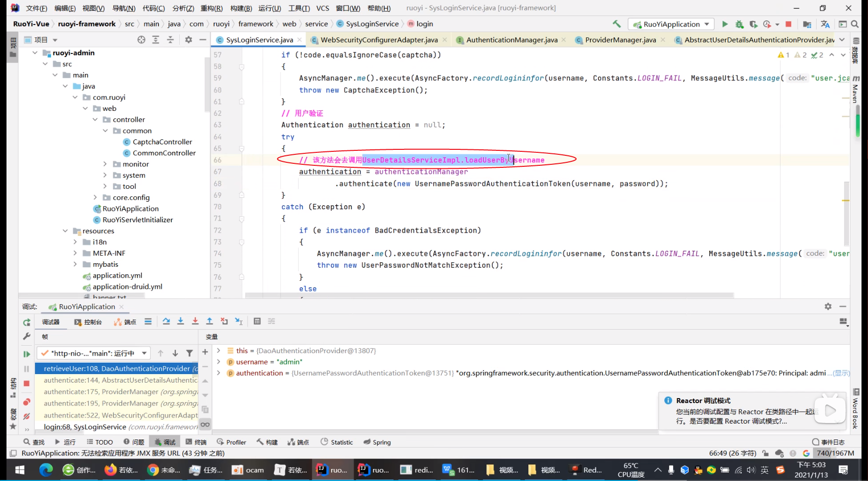Click Step Out in the debugger toolbar
868x481 pixels.
point(210,321)
